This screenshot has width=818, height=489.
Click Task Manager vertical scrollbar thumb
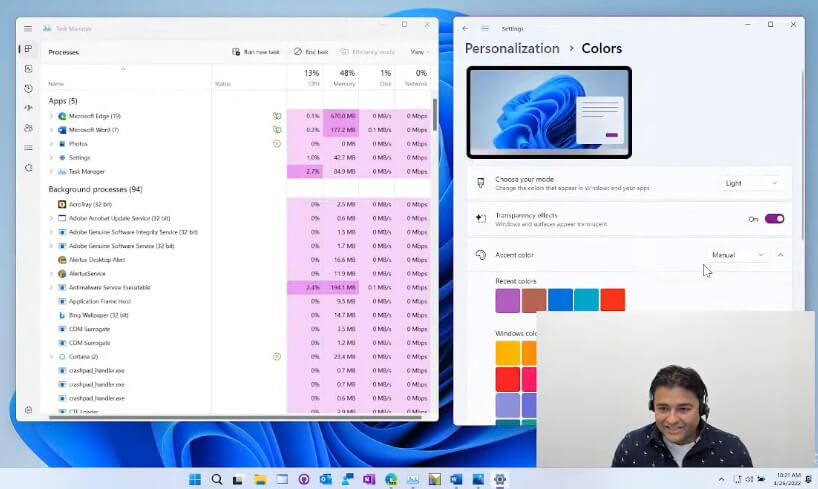click(435, 114)
